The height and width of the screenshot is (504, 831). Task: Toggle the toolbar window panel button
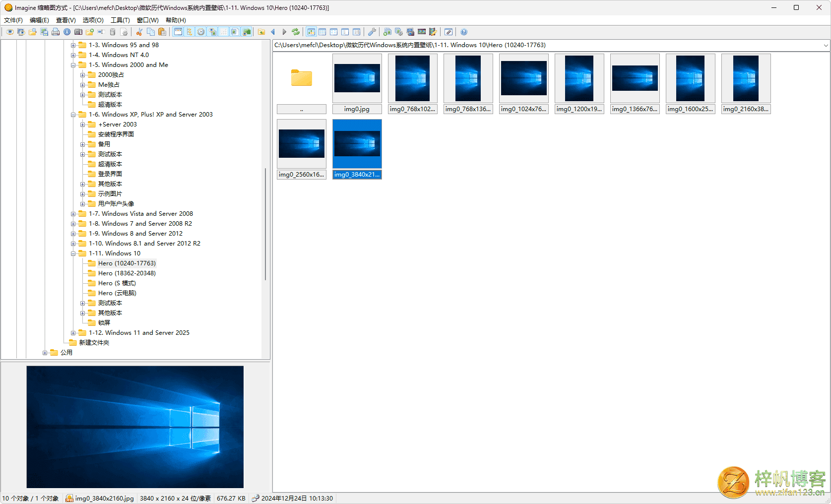click(178, 32)
